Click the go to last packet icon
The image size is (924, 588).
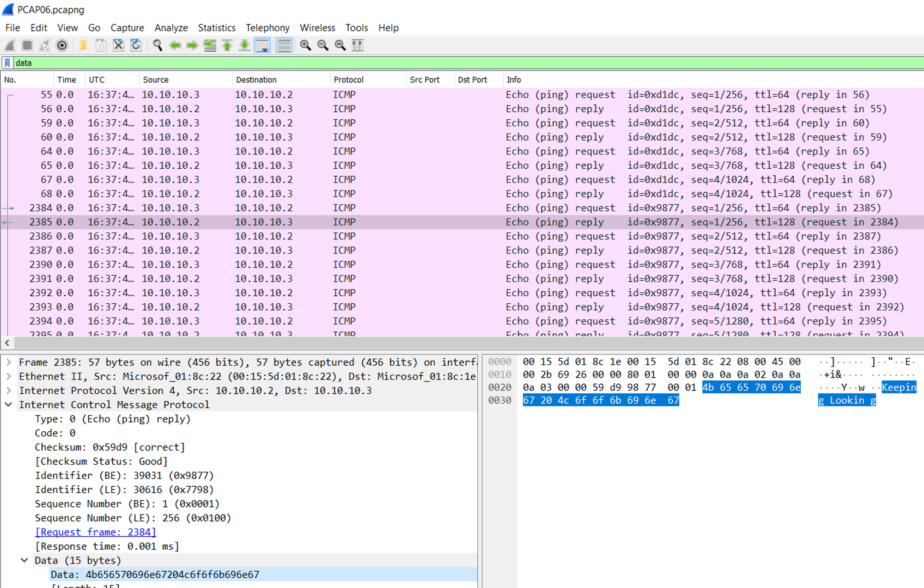[x=244, y=45]
